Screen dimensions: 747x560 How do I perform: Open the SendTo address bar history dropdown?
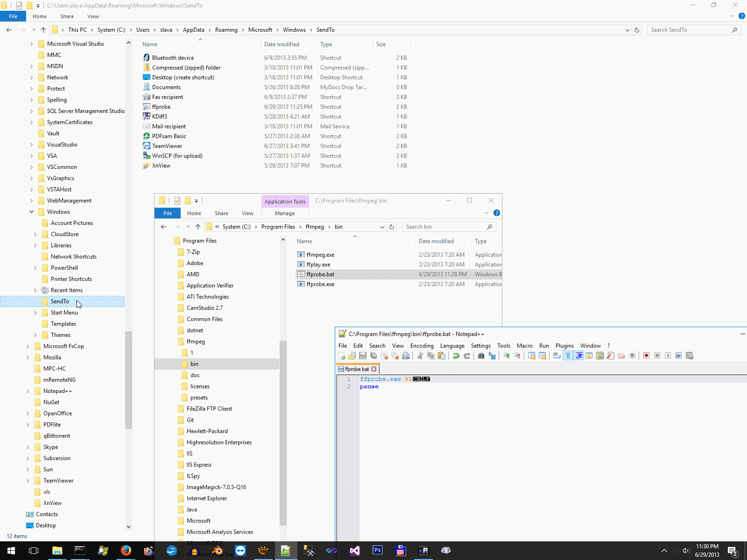(x=627, y=30)
